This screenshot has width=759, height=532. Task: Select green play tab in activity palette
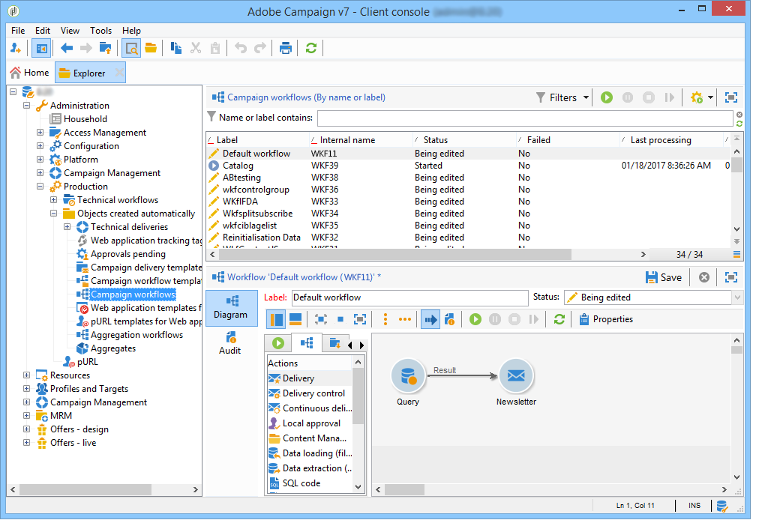pos(277,343)
